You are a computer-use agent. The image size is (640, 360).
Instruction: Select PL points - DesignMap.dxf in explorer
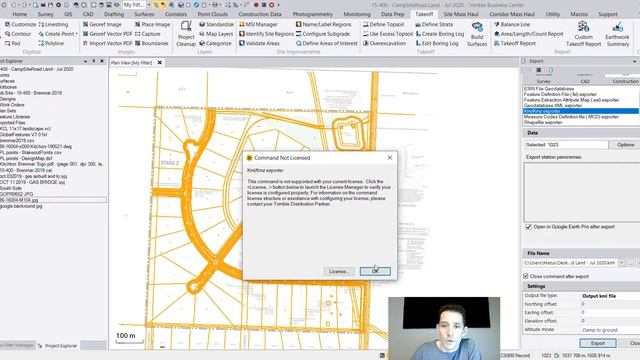[x=26, y=158]
